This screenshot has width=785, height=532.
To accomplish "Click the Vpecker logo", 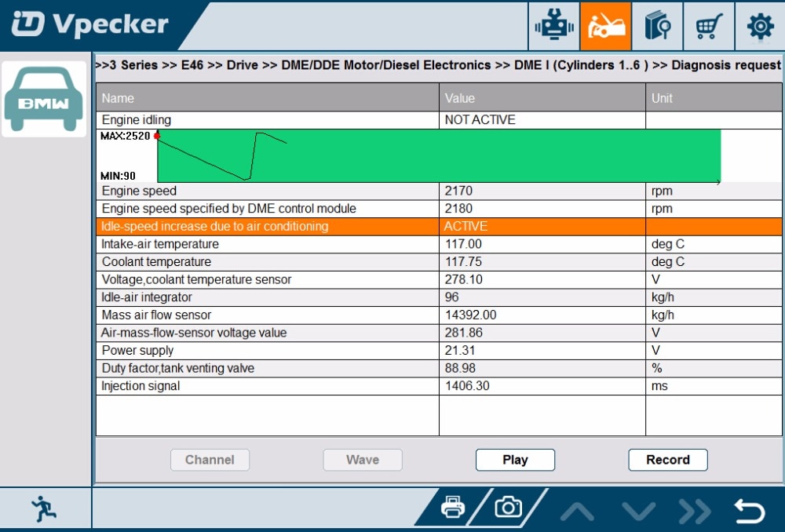I will pyautogui.click(x=90, y=24).
